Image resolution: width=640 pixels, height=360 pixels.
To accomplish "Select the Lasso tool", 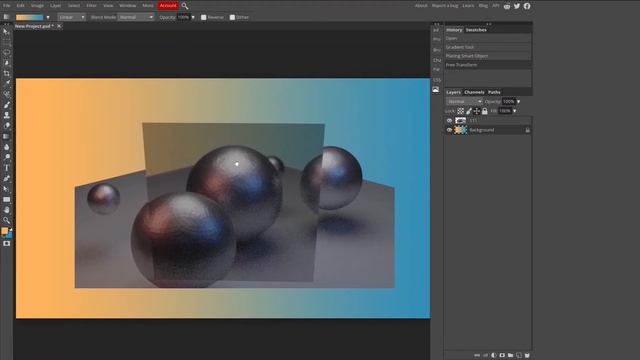I will (7, 52).
